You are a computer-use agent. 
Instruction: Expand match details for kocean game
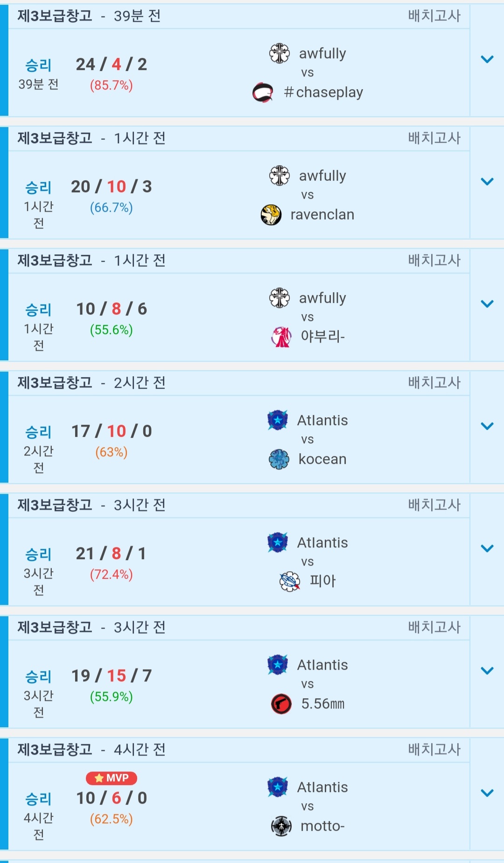tap(487, 426)
